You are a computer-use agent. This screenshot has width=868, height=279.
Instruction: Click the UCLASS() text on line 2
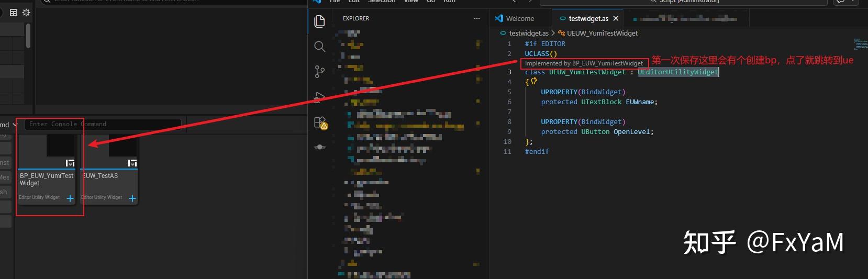541,53
